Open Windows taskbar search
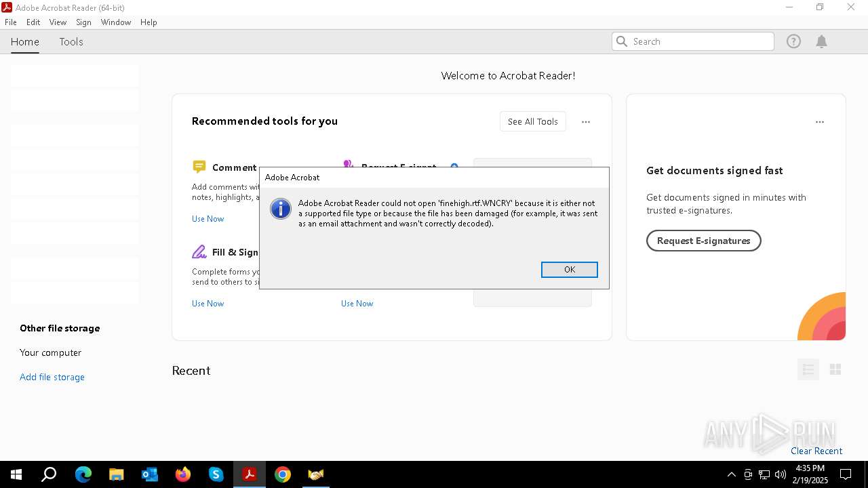The image size is (868, 488). [49, 474]
